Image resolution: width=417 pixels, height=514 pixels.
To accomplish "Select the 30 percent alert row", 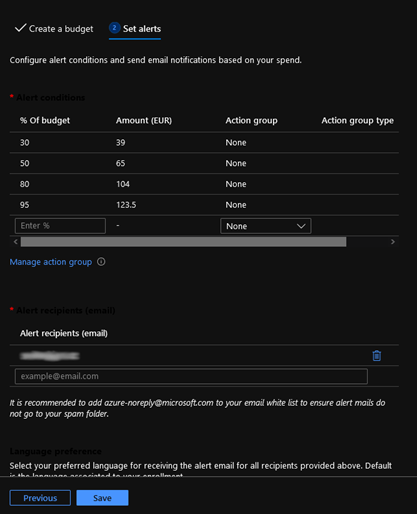I will pos(204,143).
